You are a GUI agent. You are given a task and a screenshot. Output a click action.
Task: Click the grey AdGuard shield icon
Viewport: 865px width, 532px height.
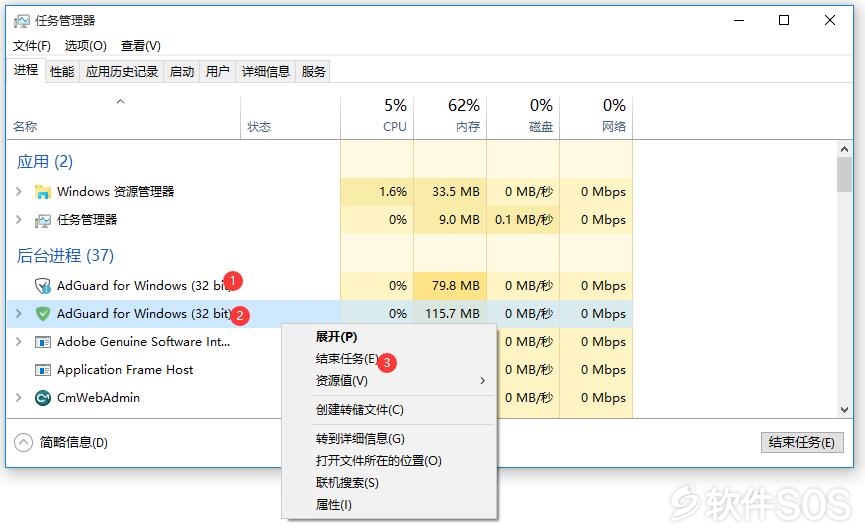click(x=42, y=286)
